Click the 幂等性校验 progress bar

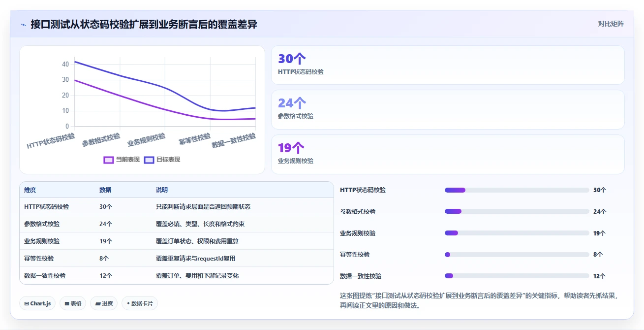pos(517,255)
